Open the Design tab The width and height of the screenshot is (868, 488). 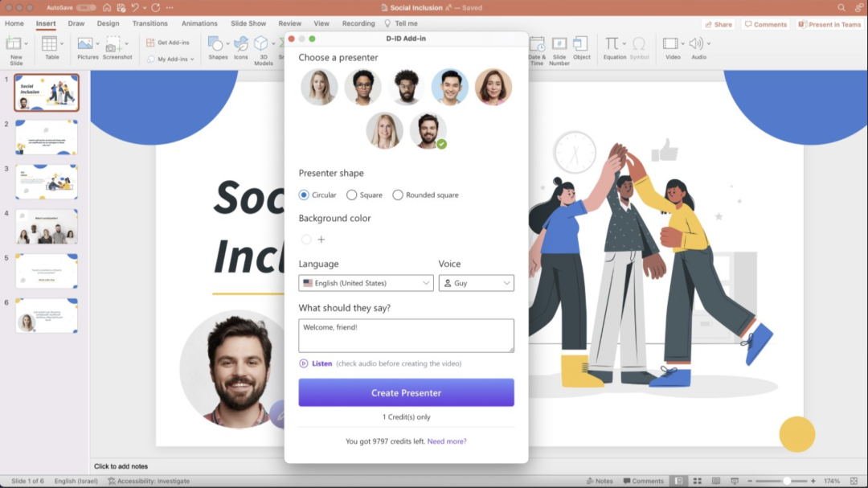pos(108,23)
